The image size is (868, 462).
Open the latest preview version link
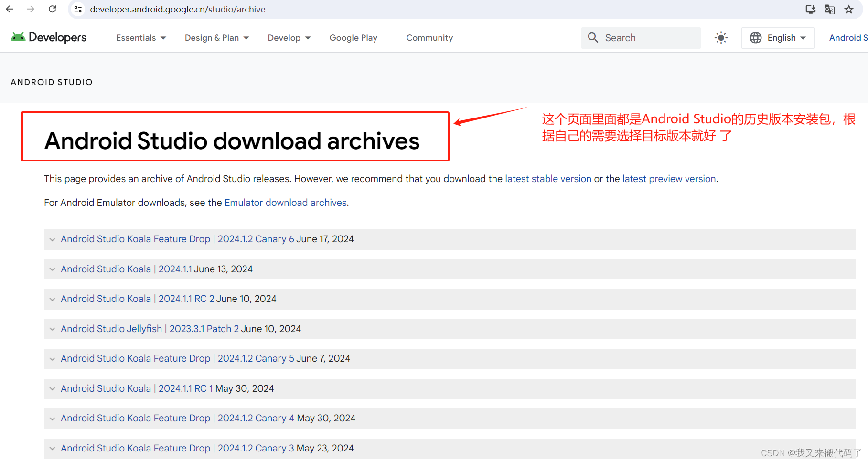[x=669, y=179]
